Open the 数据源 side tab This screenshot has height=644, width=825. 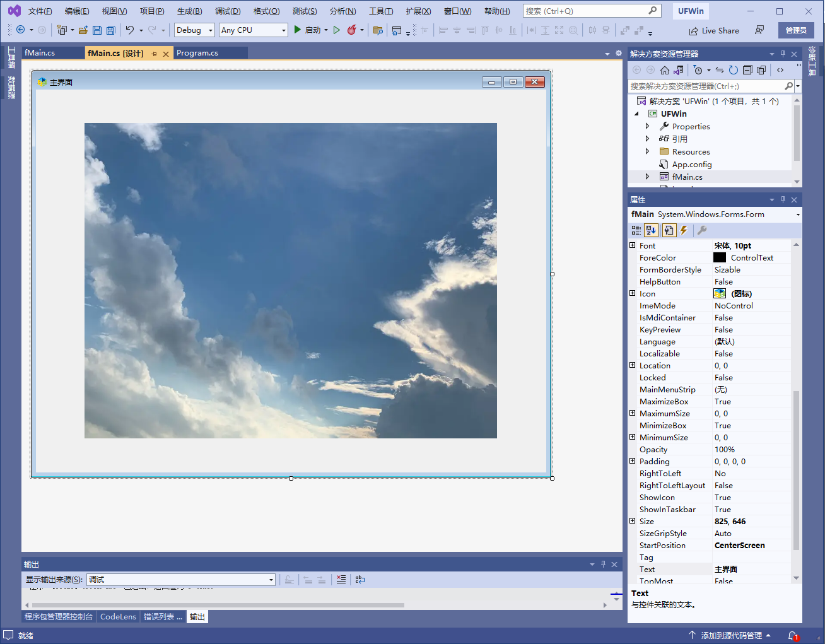tap(11, 88)
